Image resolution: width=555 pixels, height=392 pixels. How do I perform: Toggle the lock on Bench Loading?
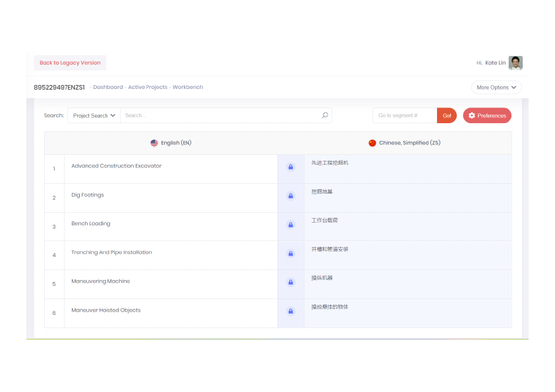click(290, 225)
